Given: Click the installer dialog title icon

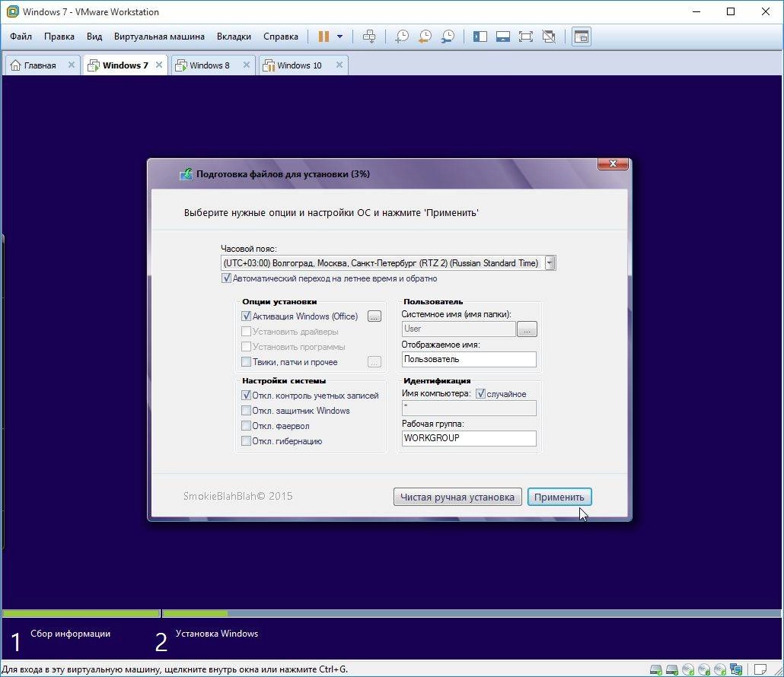Looking at the screenshot, I should coord(186,174).
